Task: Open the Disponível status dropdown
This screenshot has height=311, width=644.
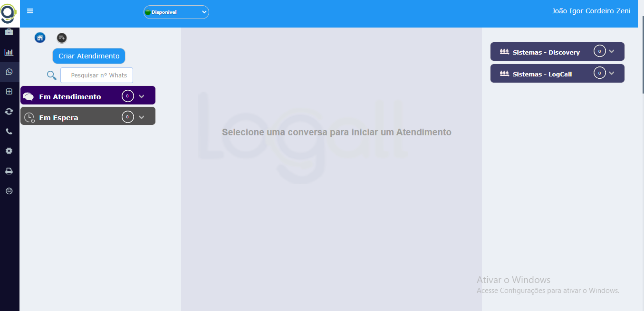Action: [x=176, y=12]
